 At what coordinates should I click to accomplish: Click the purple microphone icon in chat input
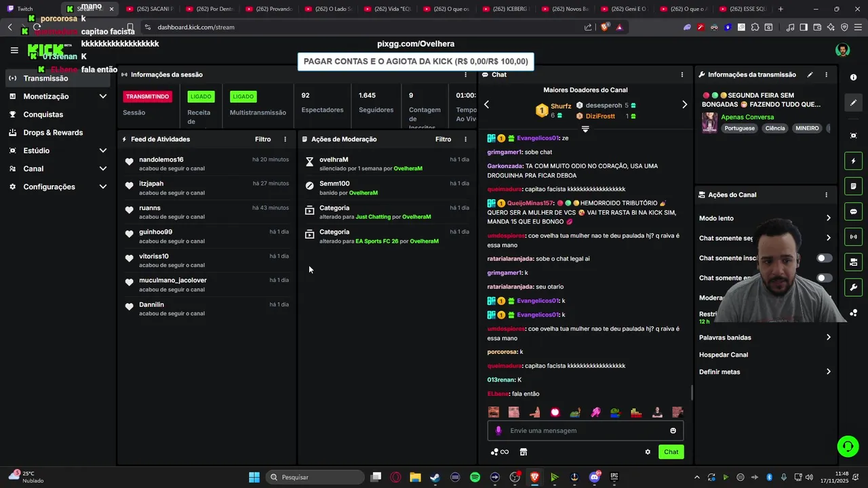pos(498,430)
